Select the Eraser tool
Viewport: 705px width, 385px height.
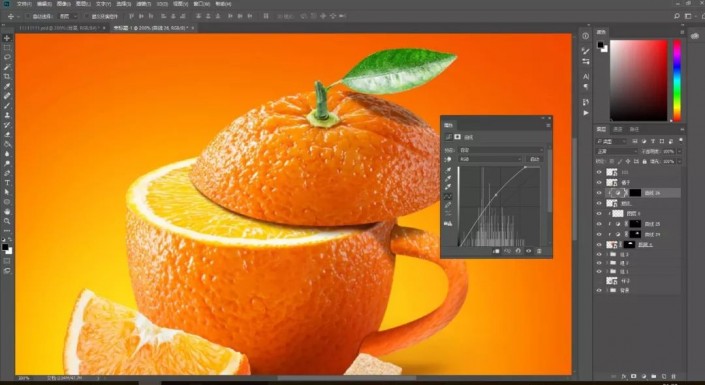point(7,134)
